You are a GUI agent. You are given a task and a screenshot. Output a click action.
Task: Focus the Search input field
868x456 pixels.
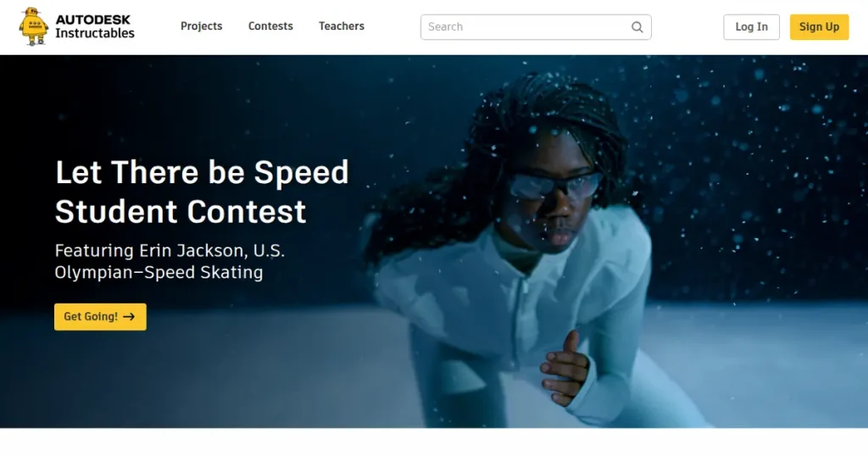coord(536,27)
